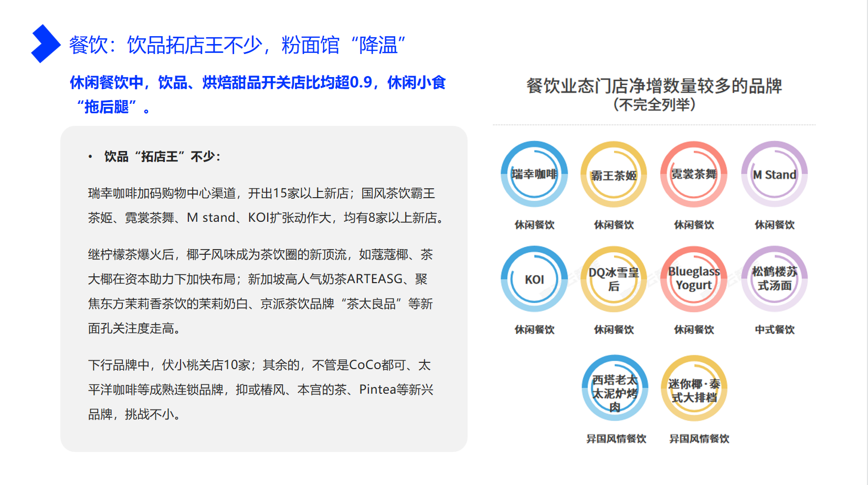Viewport: 868px width, 485px height.
Task: Click the line starting 继柠檬茶爆火后
Action: click(260, 255)
